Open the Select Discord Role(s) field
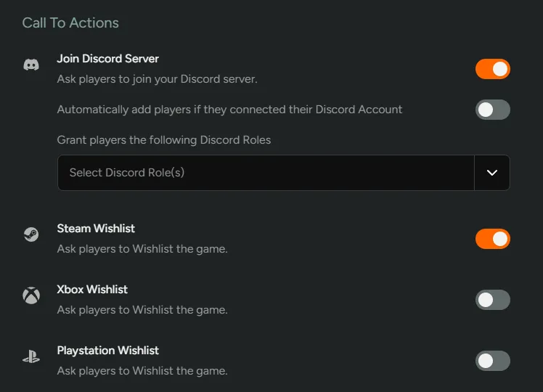This screenshot has width=543, height=392. [x=265, y=173]
